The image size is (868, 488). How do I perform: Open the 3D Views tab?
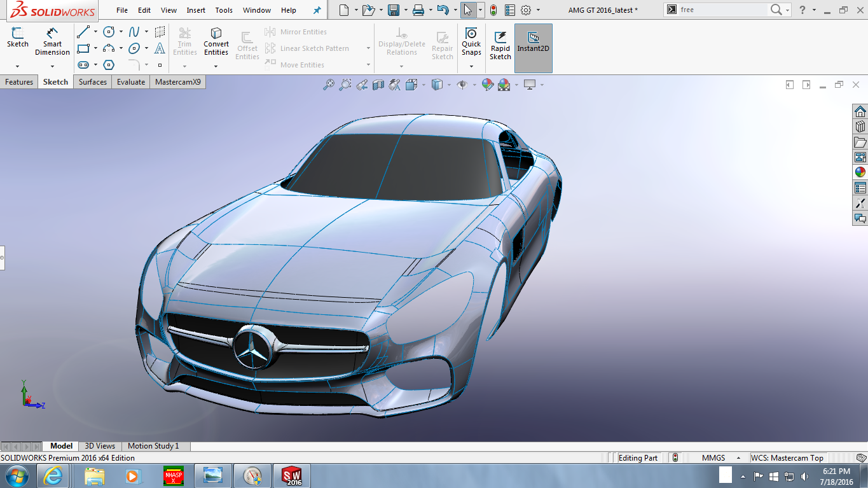click(100, 446)
